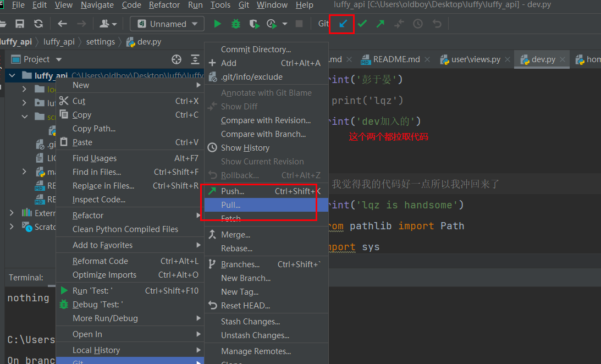
Task: Open Manage Remotes... dialog
Action: tap(266, 351)
